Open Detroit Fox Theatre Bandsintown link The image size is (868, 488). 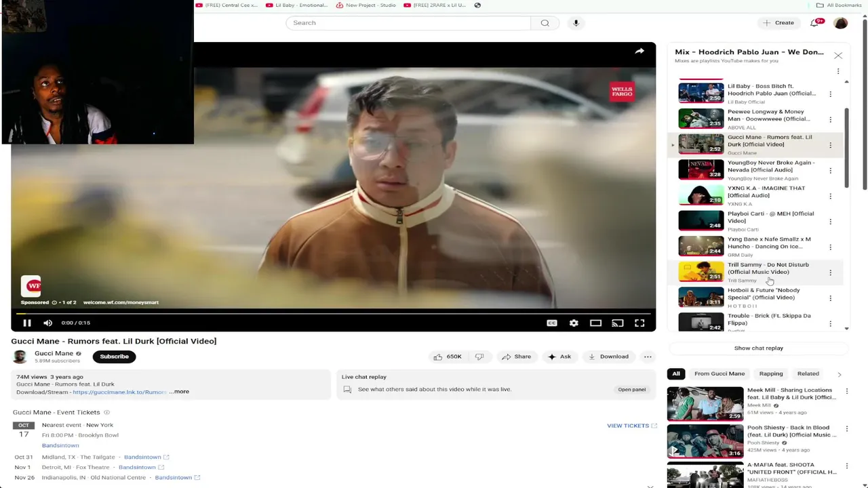[x=141, y=468]
